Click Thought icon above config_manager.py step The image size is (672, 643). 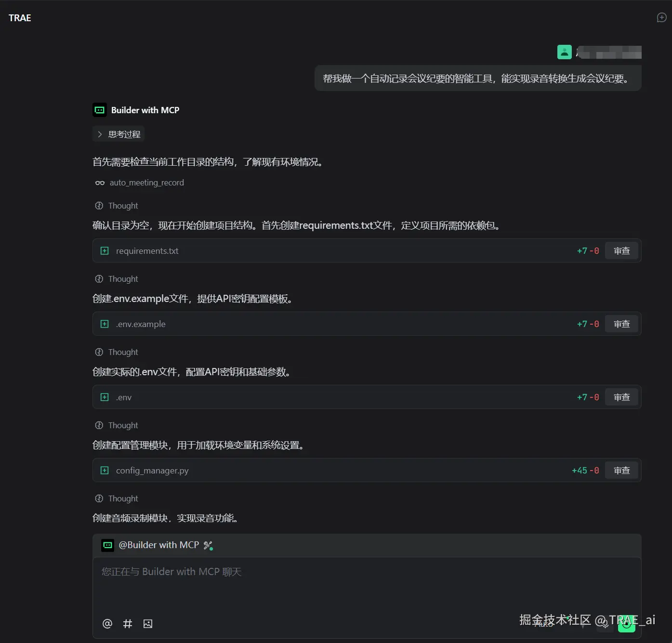(x=99, y=425)
